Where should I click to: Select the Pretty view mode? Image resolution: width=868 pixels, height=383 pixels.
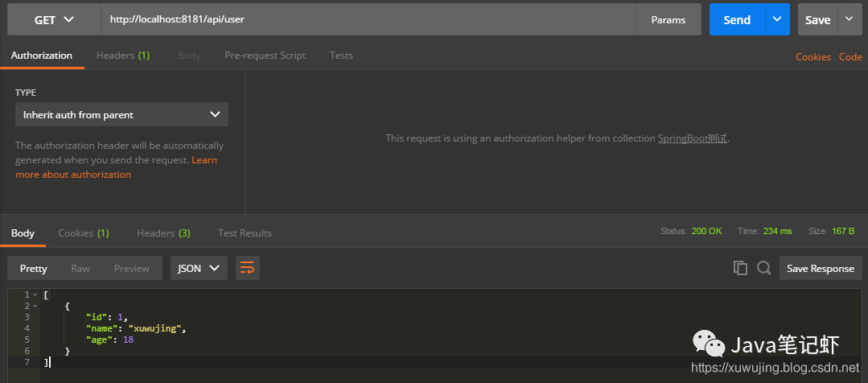(33, 269)
